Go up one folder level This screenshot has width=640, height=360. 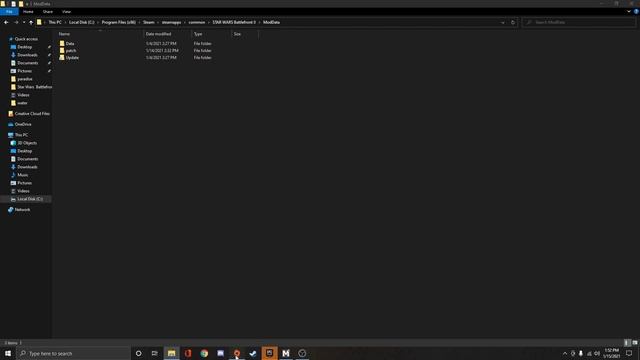click(x=31, y=22)
